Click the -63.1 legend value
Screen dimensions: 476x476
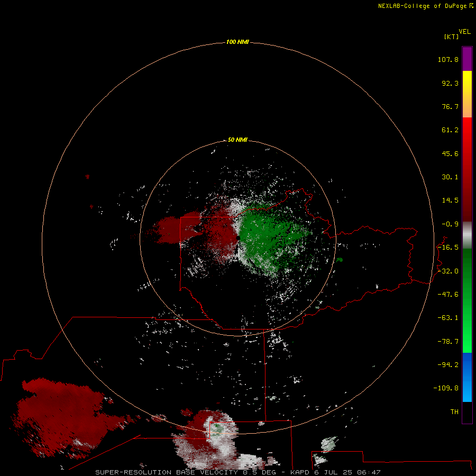click(448, 318)
